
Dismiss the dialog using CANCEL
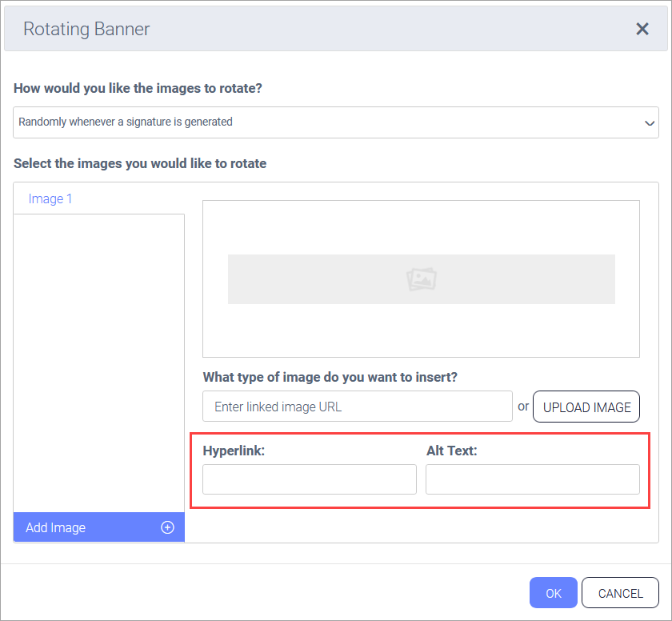[x=620, y=593]
